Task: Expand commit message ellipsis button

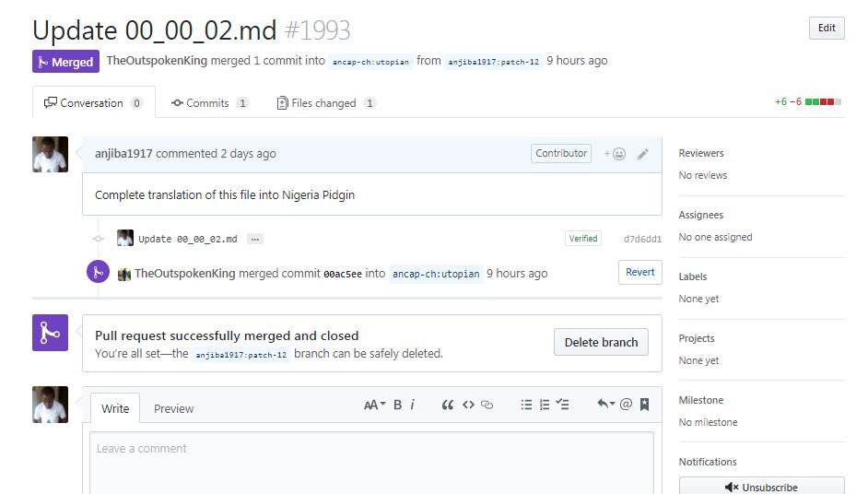Action: click(254, 240)
